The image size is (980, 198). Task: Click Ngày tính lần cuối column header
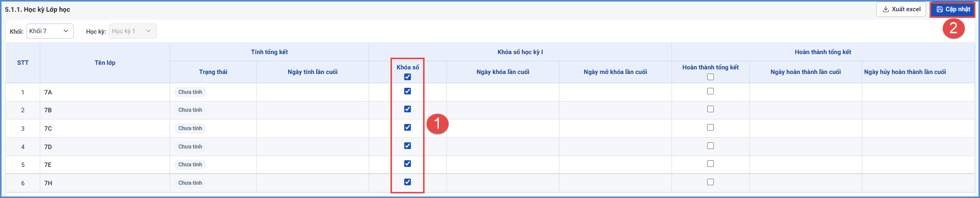(x=313, y=72)
